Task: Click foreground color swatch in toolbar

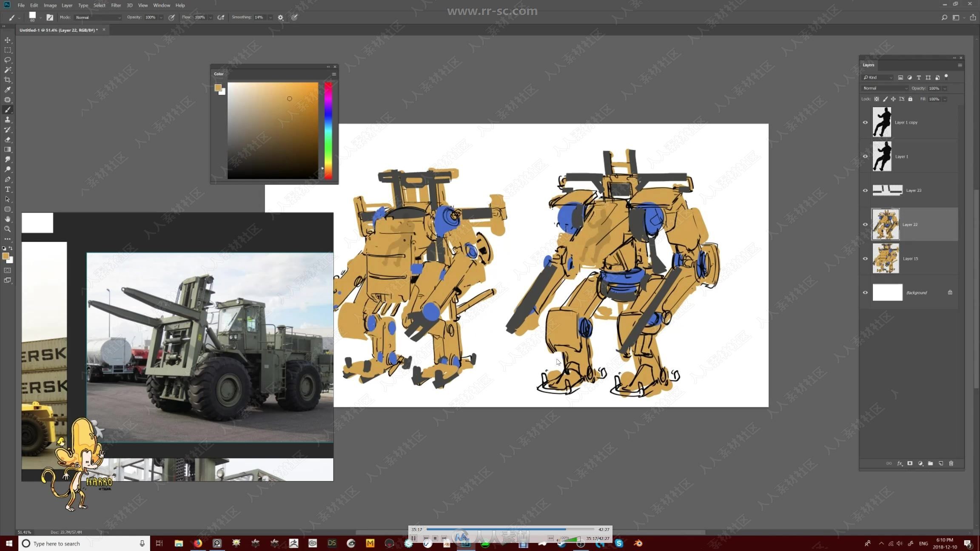Action: 6,256
